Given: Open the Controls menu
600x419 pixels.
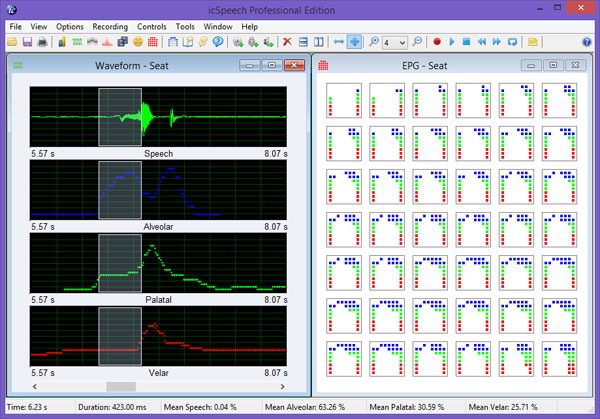Looking at the screenshot, I should point(152,27).
